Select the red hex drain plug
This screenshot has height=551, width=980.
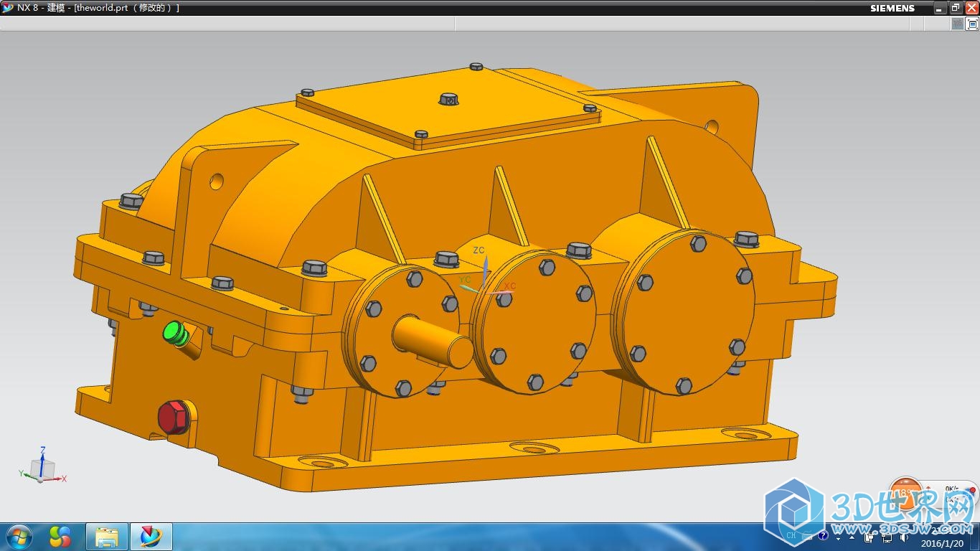pyautogui.click(x=173, y=418)
